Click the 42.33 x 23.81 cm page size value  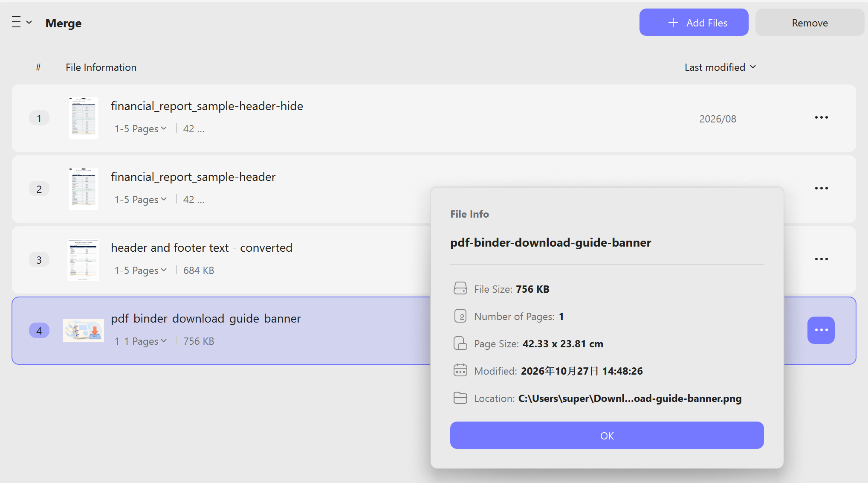(x=563, y=344)
